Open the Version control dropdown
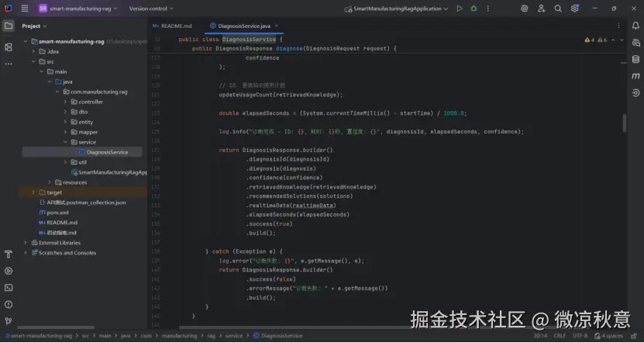The image size is (644, 343). tap(151, 9)
